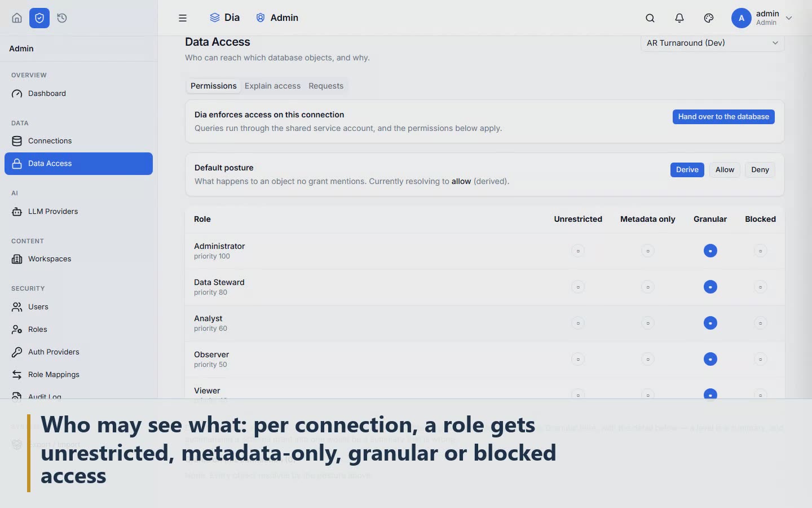Select the Permissions tab
Screen dimensions: 812x508
pyautogui.click(x=214, y=86)
